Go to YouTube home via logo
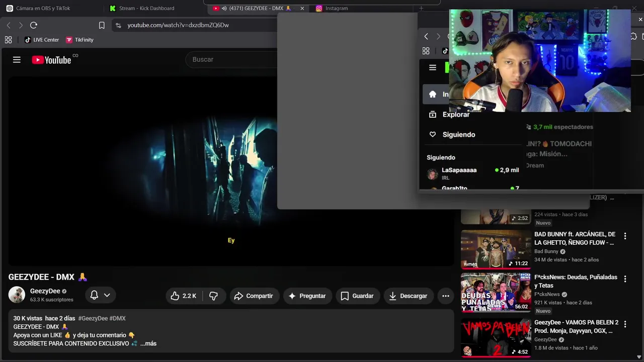 (51, 60)
